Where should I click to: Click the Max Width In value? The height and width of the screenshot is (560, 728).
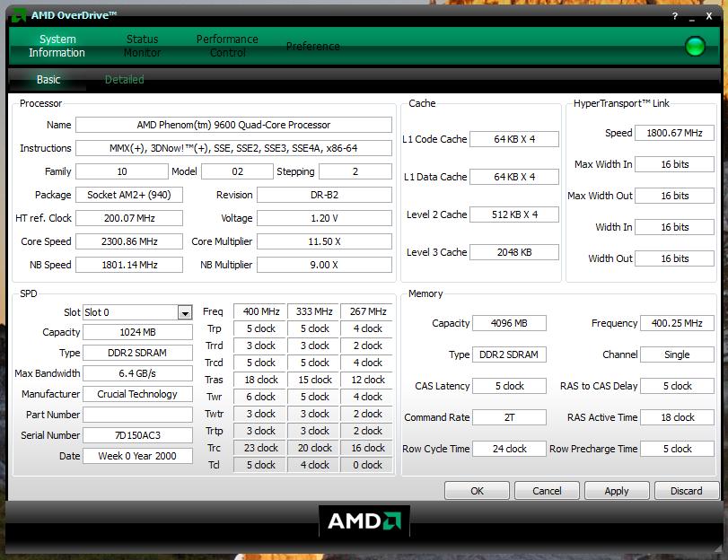674,164
